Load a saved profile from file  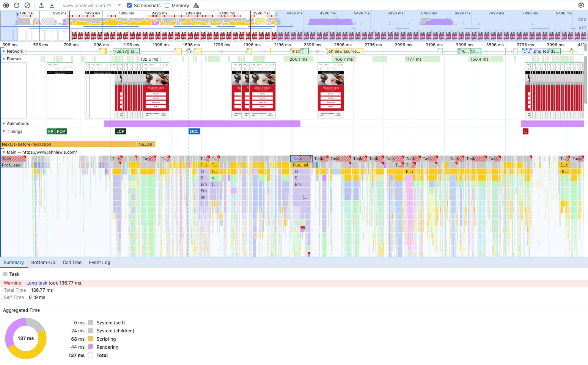click(x=42, y=5)
